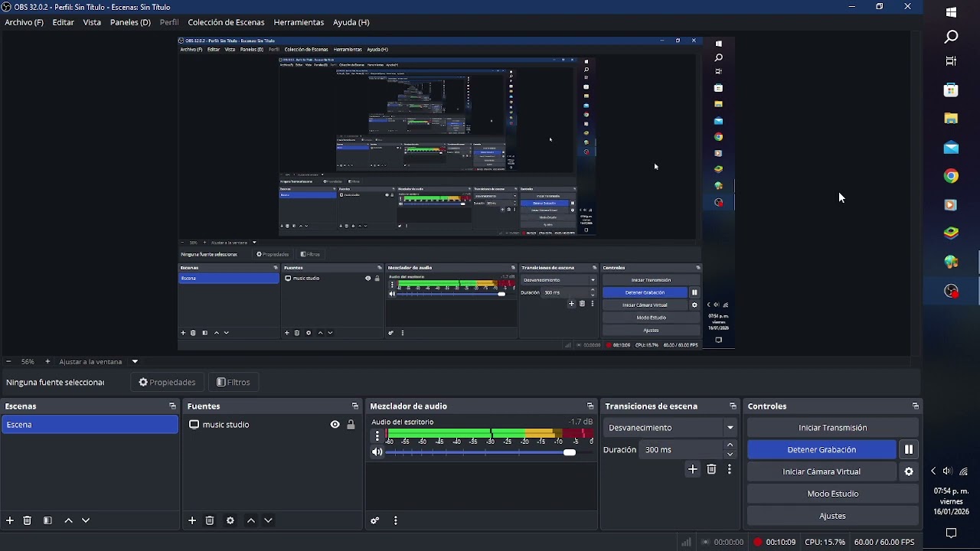Unlock the music studio source
Viewport: 980px width, 551px height.
(x=351, y=425)
